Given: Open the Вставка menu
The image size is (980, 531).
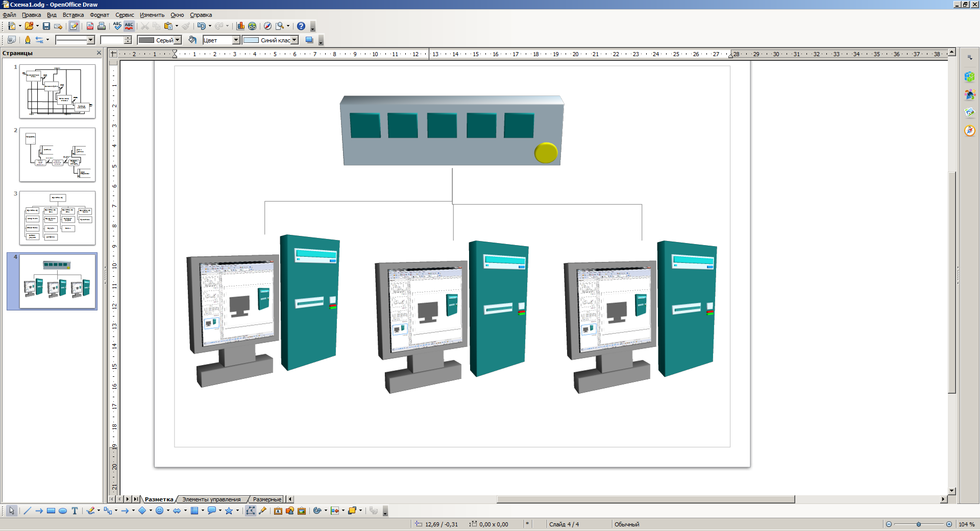Looking at the screenshot, I should (73, 15).
